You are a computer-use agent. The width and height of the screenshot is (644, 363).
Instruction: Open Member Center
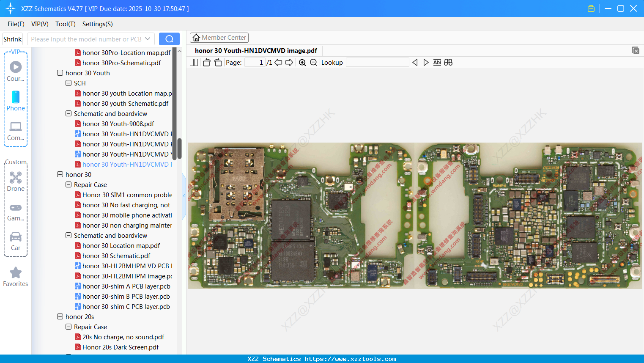(x=219, y=38)
